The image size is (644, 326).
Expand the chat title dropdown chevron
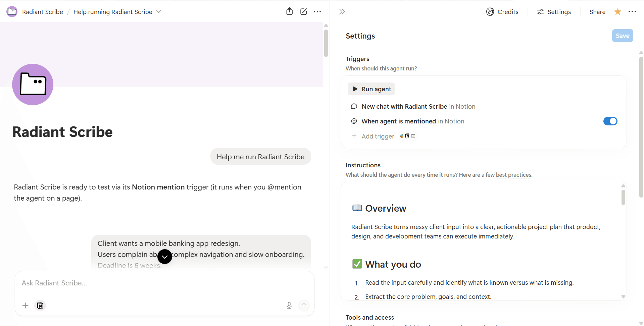click(159, 12)
